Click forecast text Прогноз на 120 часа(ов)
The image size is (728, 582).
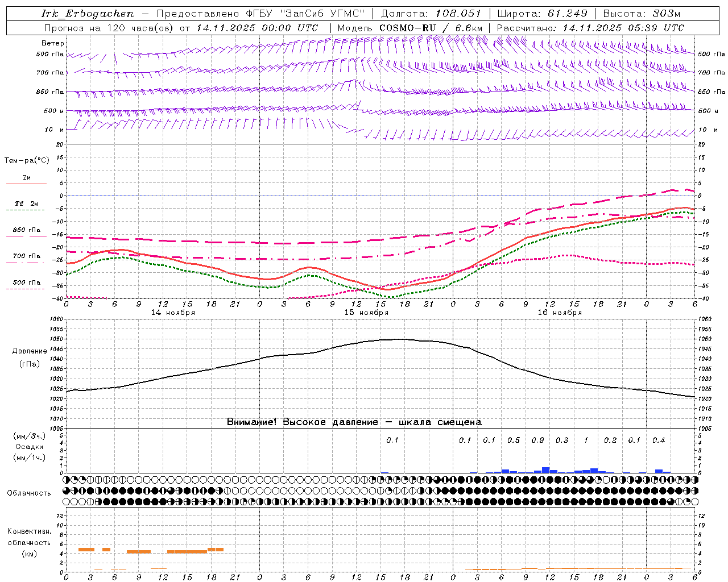pyautogui.click(x=109, y=28)
